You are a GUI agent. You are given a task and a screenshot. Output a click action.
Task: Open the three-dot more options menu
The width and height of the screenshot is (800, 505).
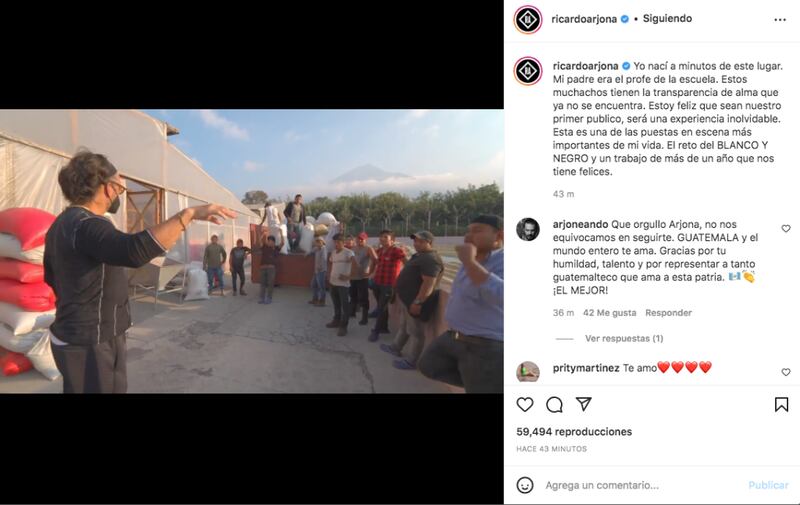click(x=780, y=19)
